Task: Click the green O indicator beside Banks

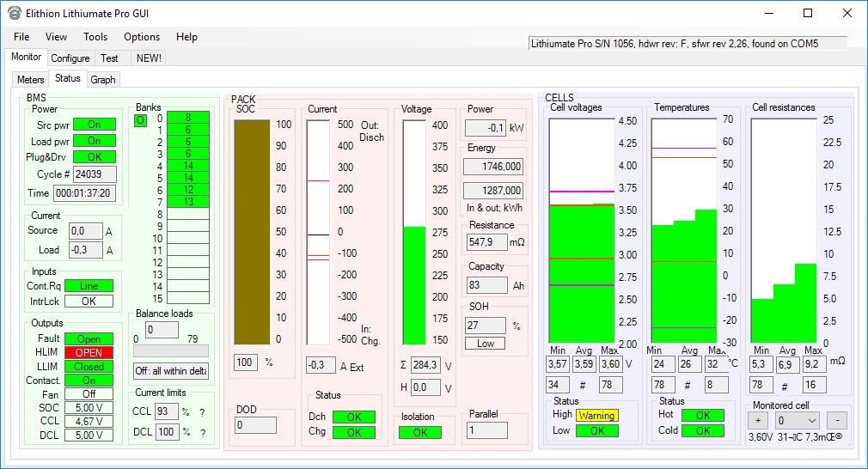Action: (x=141, y=120)
